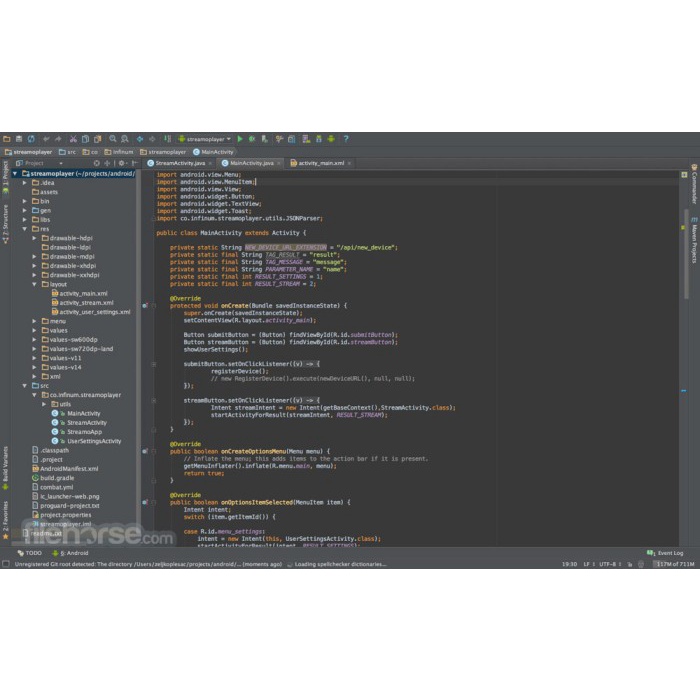The image size is (700, 700).
Task: Close the StreamActivity.java tab
Action: [x=210, y=163]
